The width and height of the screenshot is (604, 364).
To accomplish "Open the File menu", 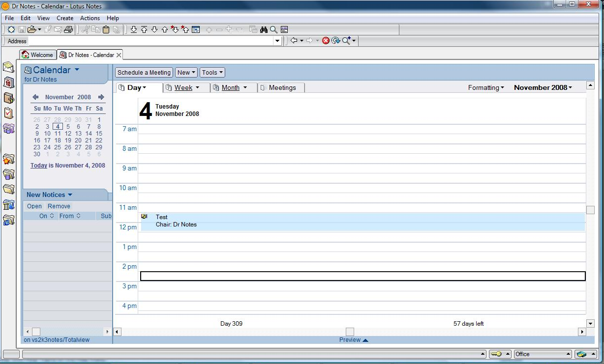I will click(x=9, y=18).
